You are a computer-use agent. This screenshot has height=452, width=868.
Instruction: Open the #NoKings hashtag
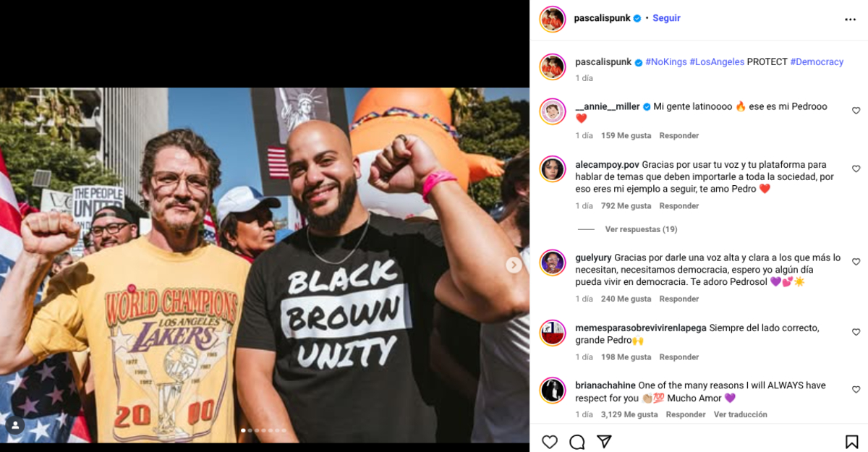tap(665, 62)
